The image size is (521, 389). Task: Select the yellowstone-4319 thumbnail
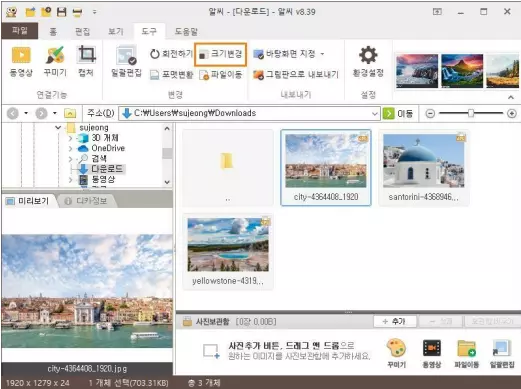[x=228, y=252]
